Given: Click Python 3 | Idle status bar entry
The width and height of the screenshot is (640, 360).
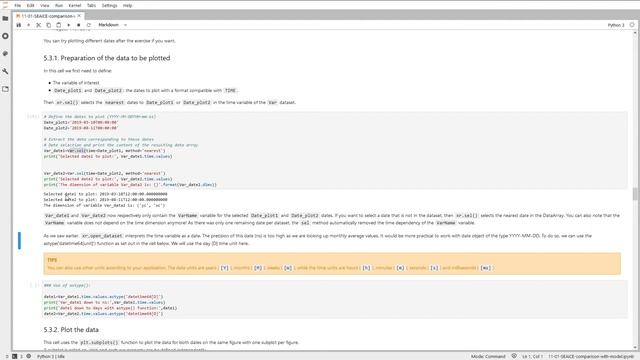Looking at the screenshot, I should click(51, 356).
